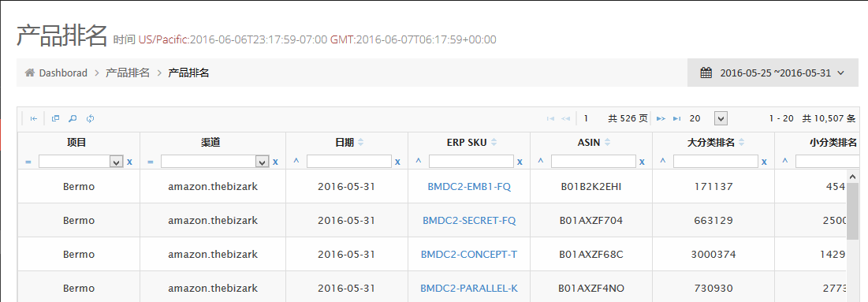Click Bermo in the BMDC2-CONCEPT-T row

click(79, 255)
